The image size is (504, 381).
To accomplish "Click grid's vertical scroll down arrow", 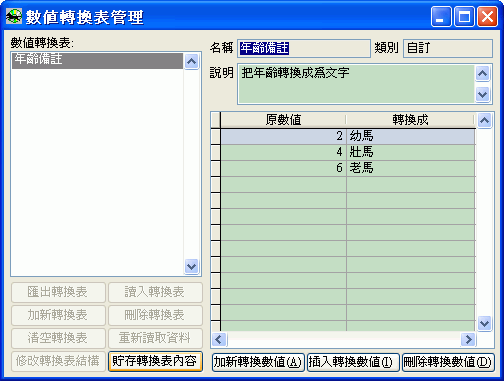I will (x=484, y=323).
